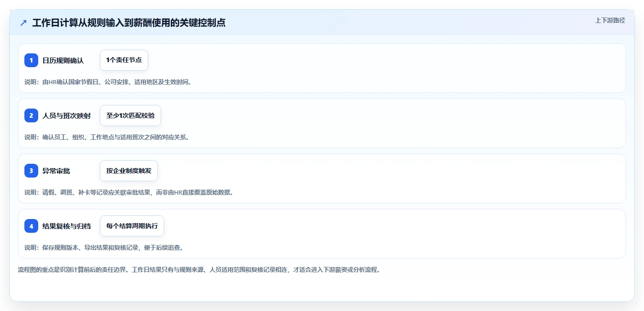Select step number 1 badge

tap(31, 60)
